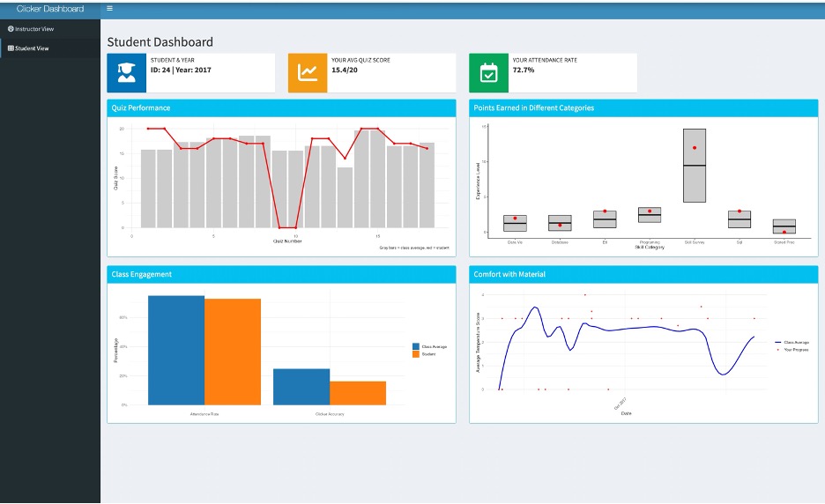Image resolution: width=825 pixels, height=504 pixels.
Task: Click the orange Clicker Accuracy bar
Action: (358, 393)
